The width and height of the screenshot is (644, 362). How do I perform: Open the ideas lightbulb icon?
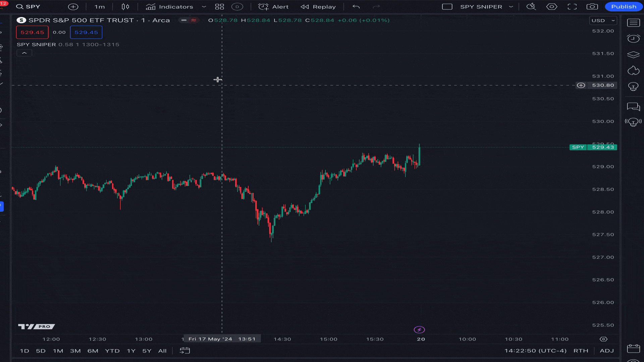point(633,87)
